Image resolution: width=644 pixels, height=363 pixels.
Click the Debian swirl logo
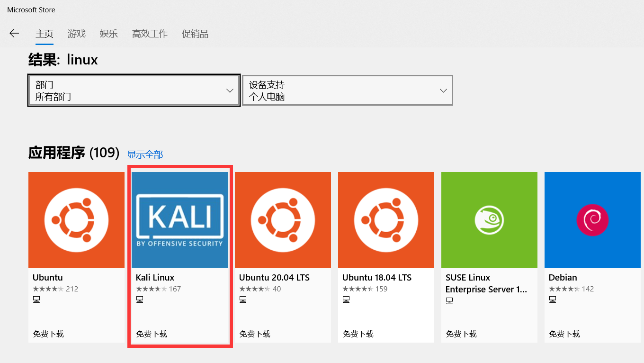(x=592, y=220)
